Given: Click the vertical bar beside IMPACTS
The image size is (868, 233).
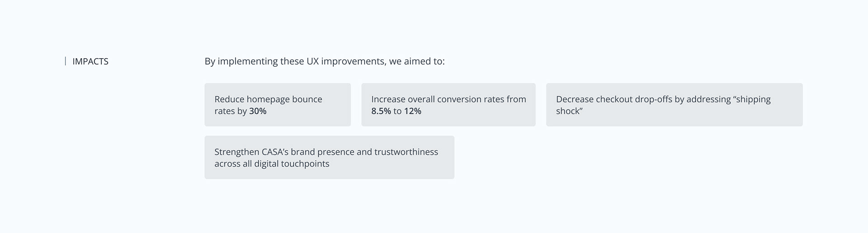Looking at the screenshot, I should pos(66,61).
